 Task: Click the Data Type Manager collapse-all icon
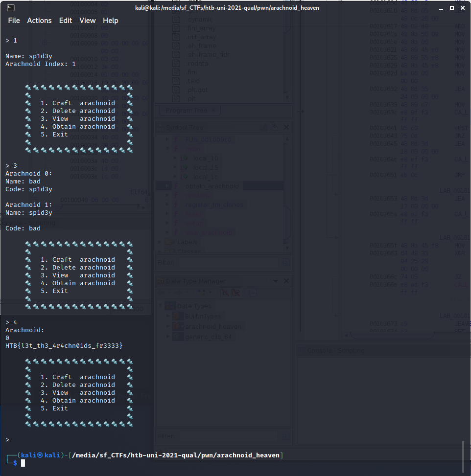pos(253,293)
